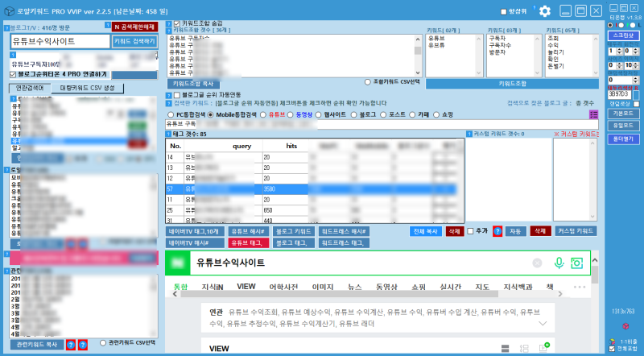
Task: Click help icon next to 검색한 키워드
Action: 169,103
